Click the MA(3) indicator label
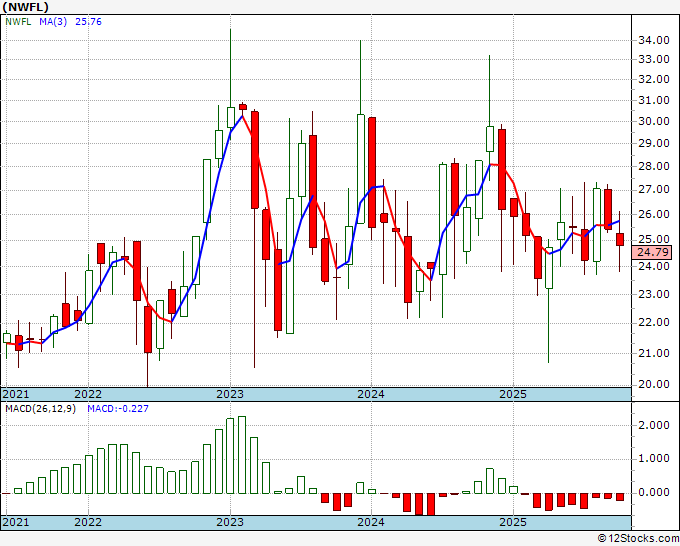 click(x=53, y=22)
